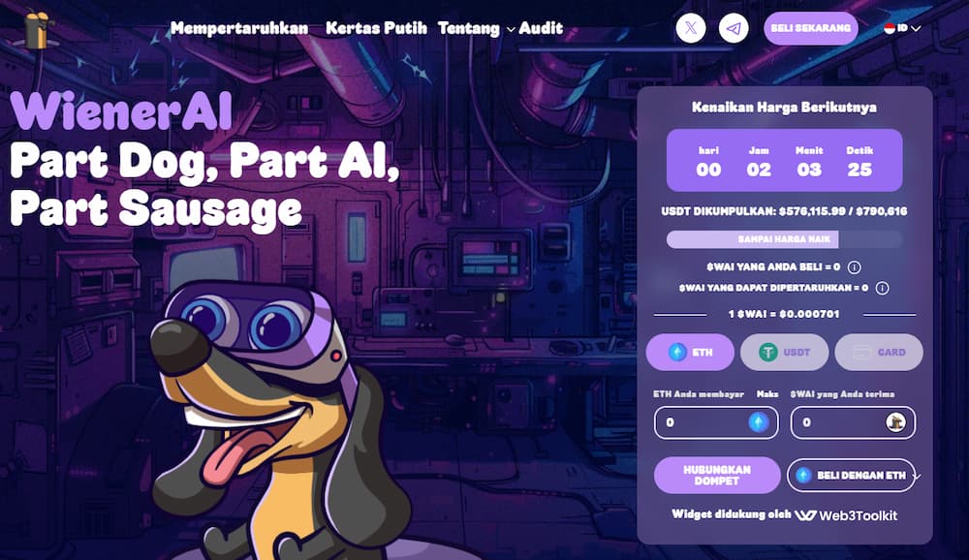Click the WienerAI title text
The width and height of the screenshot is (969, 560).
121,111
